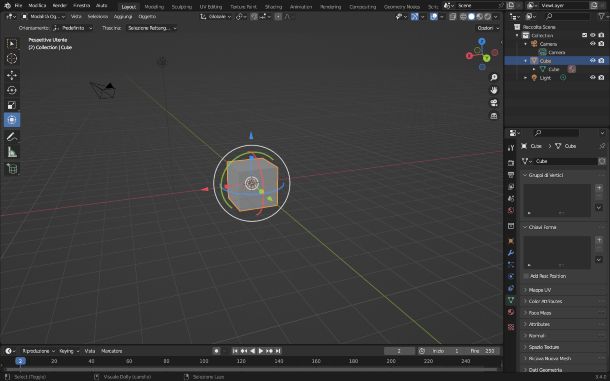This screenshot has height=381, width=610.
Task: Switch to rendered viewport shading
Action: click(x=487, y=17)
